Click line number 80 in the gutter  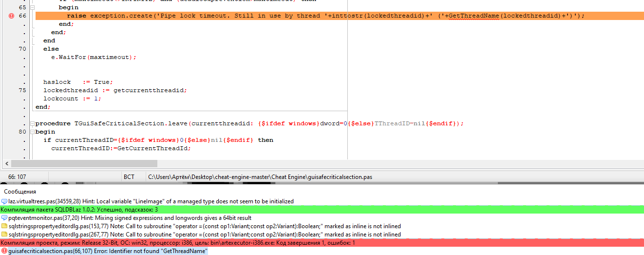(x=22, y=132)
